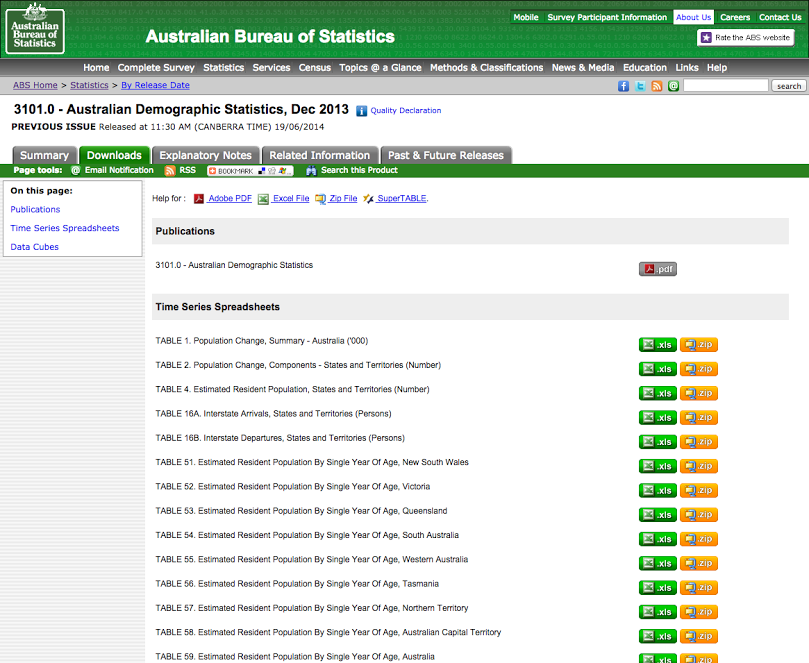
Task: Download TABLE 58 Australian Capital Territory xls
Action: [x=658, y=636]
